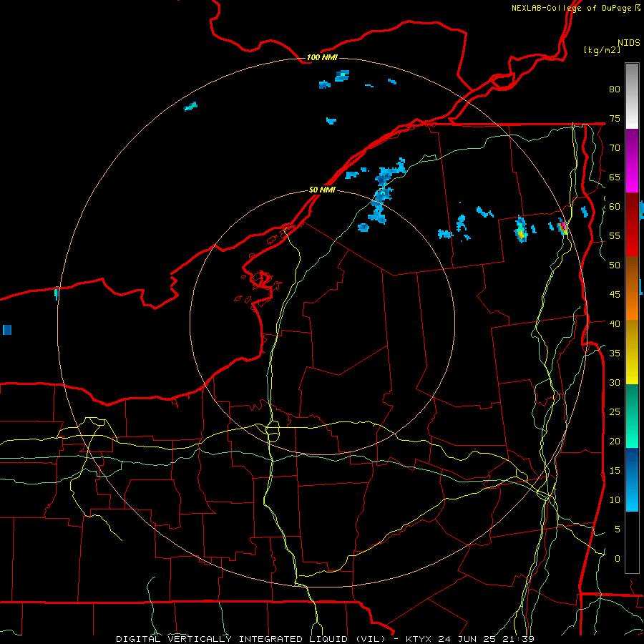Click the magenta band of the color bar
The image size is (644, 644).
tap(632, 161)
